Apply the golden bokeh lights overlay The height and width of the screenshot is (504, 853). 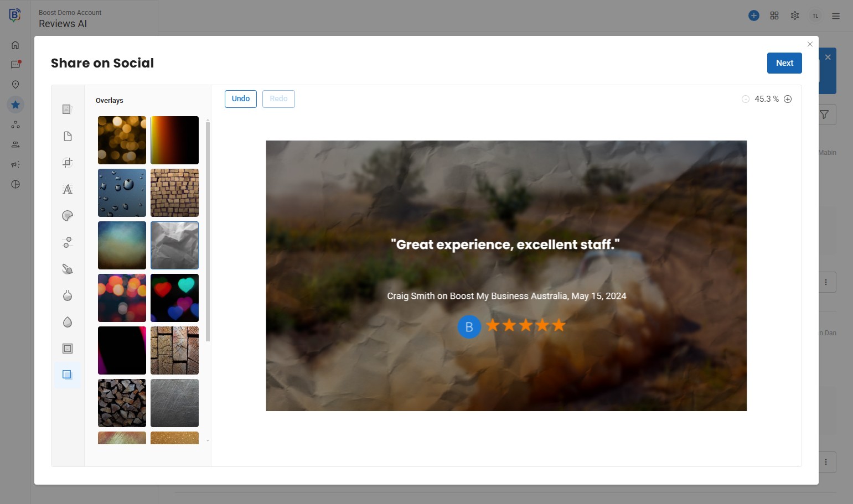tap(122, 140)
